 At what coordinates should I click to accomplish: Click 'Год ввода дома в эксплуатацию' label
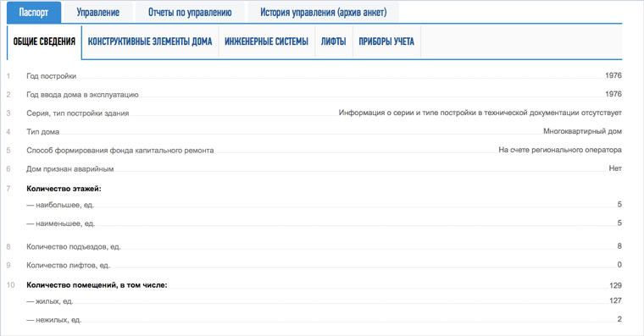tap(82, 95)
